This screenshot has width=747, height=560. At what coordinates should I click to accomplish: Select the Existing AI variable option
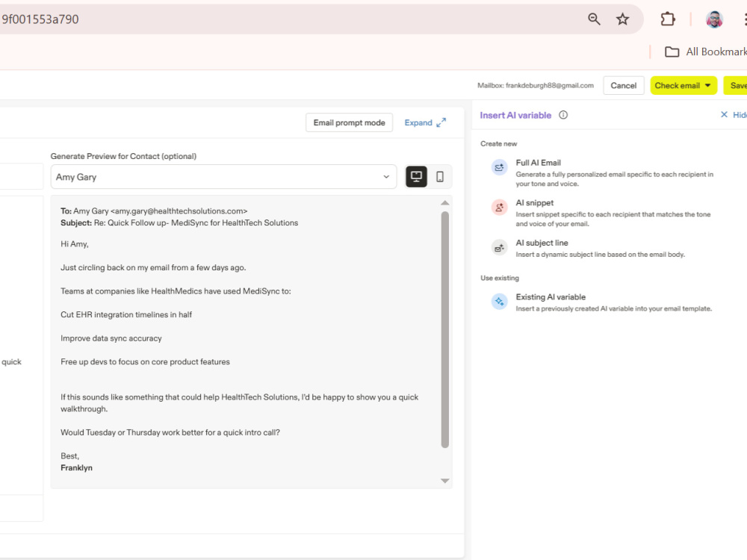(602, 302)
